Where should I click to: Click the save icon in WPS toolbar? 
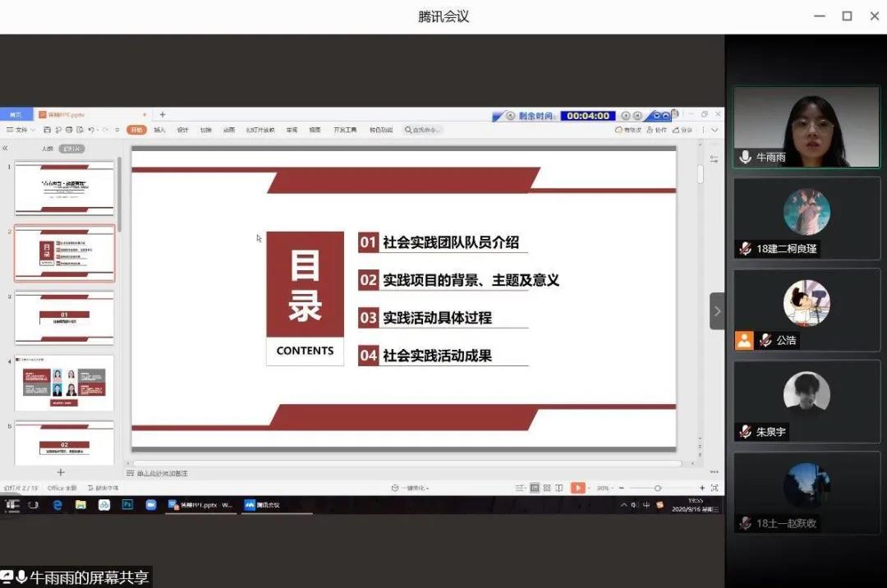click(x=48, y=130)
